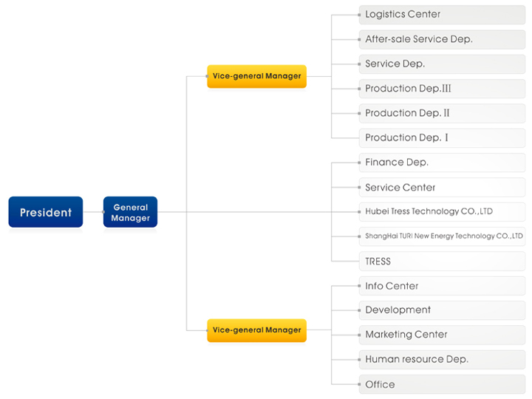The height and width of the screenshot is (399, 532).
Task: Open Hubei Tress Technology CO.,LTD
Action: (x=442, y=211)
